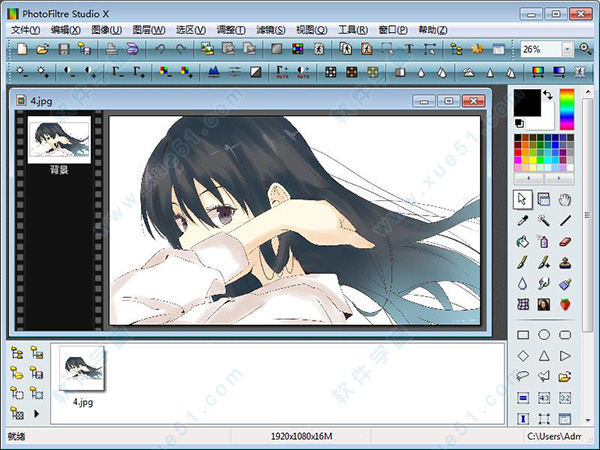
Task: Open the 帮助 (Help) menu
Action: coord(432,30)
